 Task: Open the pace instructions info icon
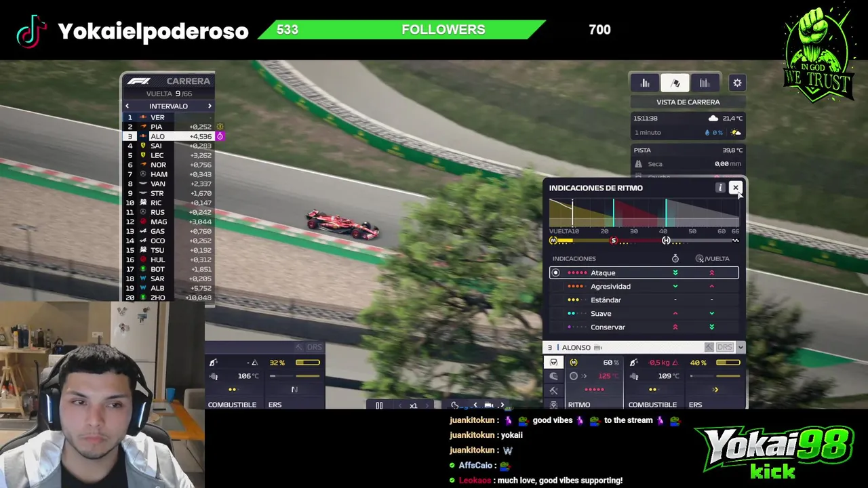[720, 188]
